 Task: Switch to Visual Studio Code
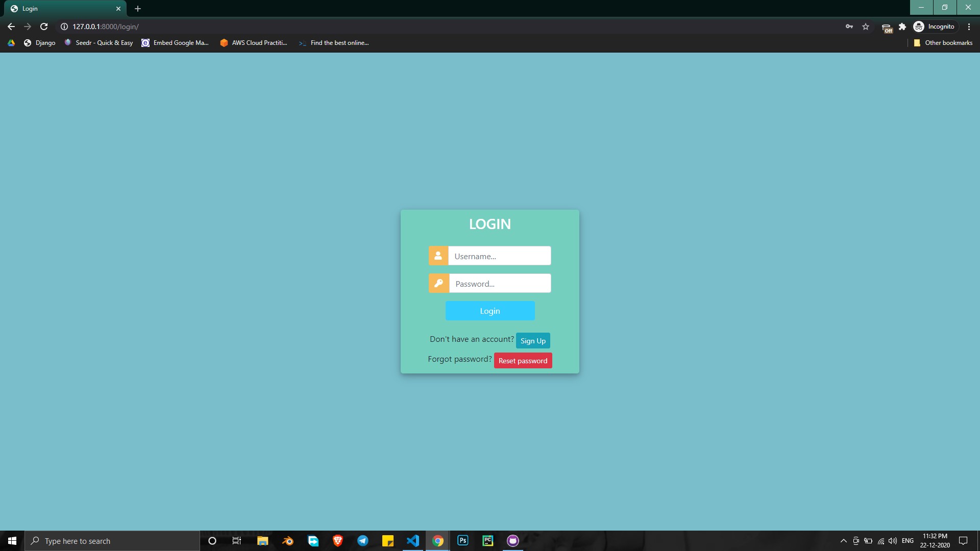click(x=413, y=541)
